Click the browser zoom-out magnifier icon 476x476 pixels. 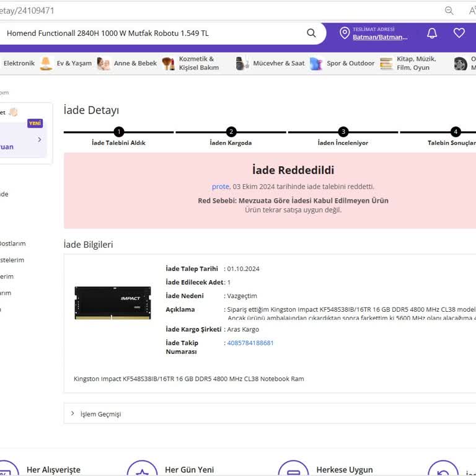(x=449, y=11)
